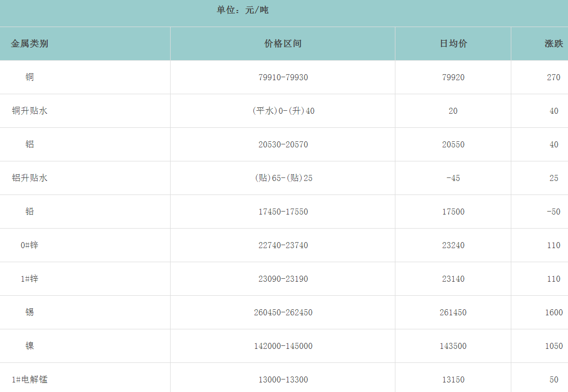Select the 单位：元/吨 unit label
Screen dimensions: 568x392
tap(242, 10)
